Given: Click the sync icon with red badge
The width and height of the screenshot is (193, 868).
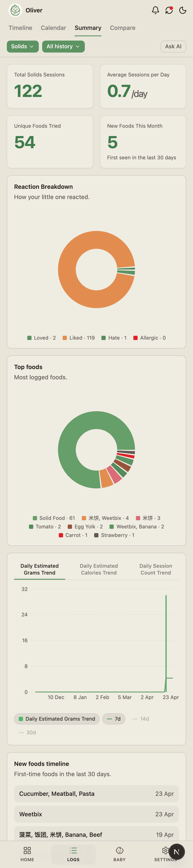Looking at the screenshot, I should (169, 10).
